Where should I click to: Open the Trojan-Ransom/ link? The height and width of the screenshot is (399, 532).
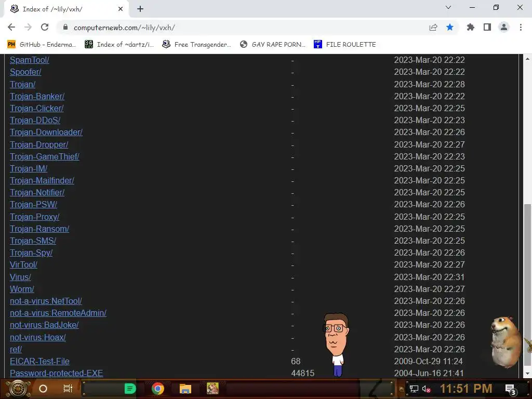pos(39,229)
